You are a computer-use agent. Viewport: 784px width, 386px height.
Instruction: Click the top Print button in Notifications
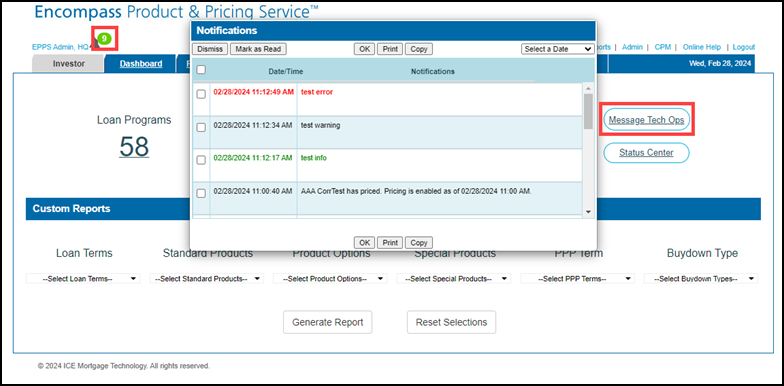coord(390,49)
